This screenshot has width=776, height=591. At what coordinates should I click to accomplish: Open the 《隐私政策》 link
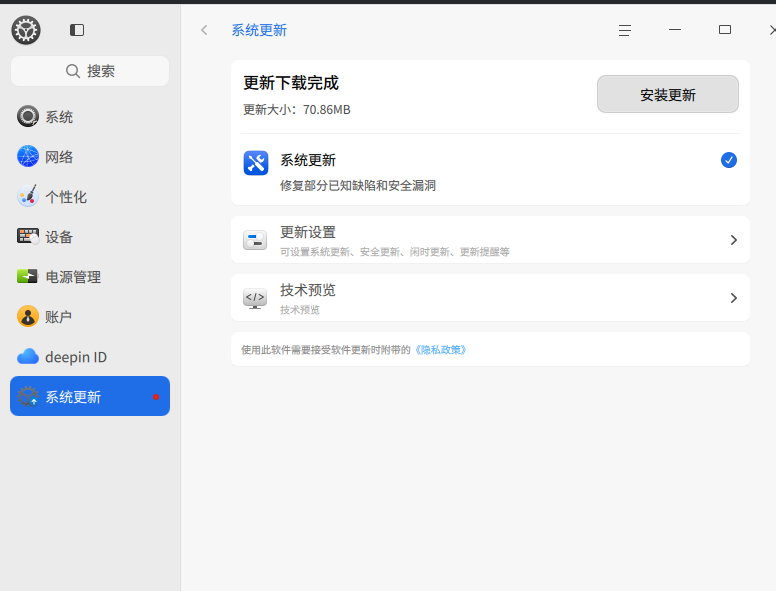[440, 350]
